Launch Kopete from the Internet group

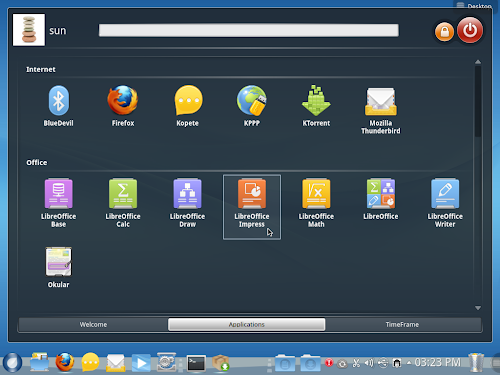[188, 106]
